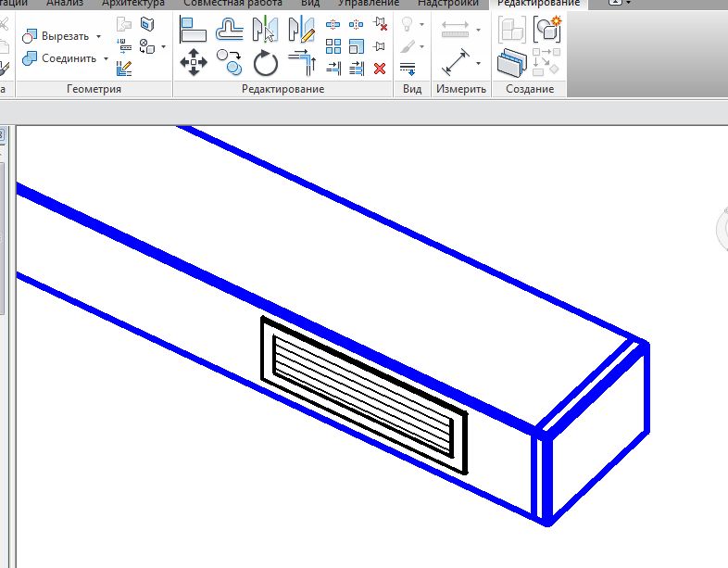The width and height of the screenshot is (728, 568).
Task: Open the Scale tool
Action: click(356, 46)
